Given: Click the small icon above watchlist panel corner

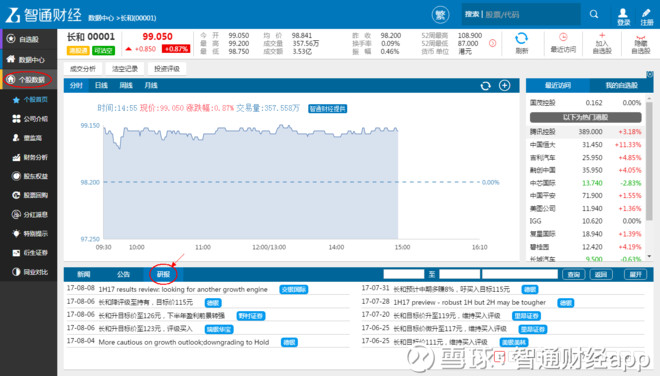Looking at the screenshot, I should [x=649, y=75].
